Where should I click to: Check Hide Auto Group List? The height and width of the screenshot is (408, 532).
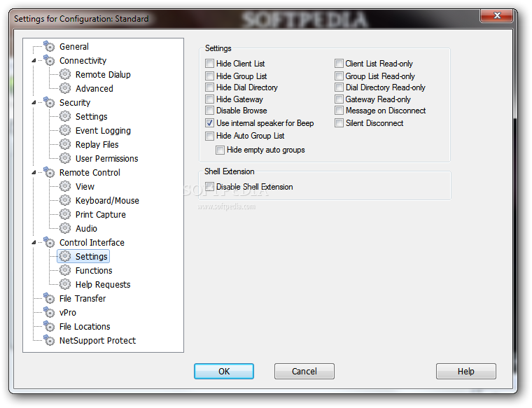[x=210, y=136]
